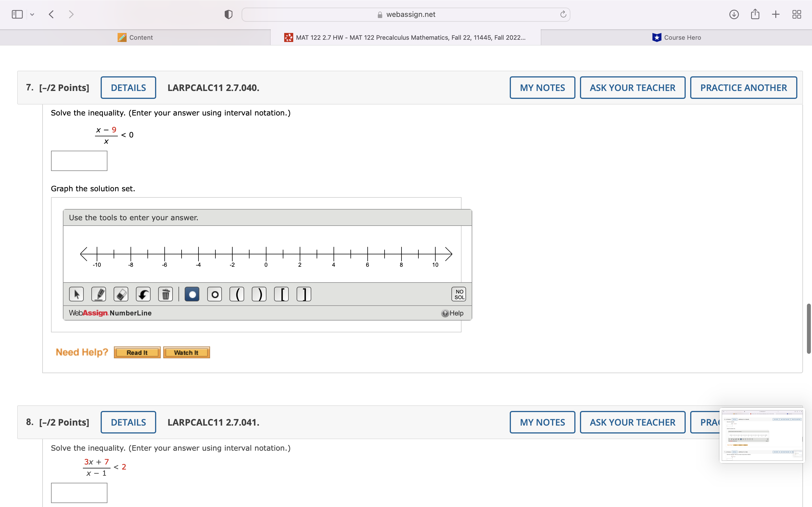812x507 pixels.
Task: Expand DETAILS for question 8
Action: coord(128,422)
